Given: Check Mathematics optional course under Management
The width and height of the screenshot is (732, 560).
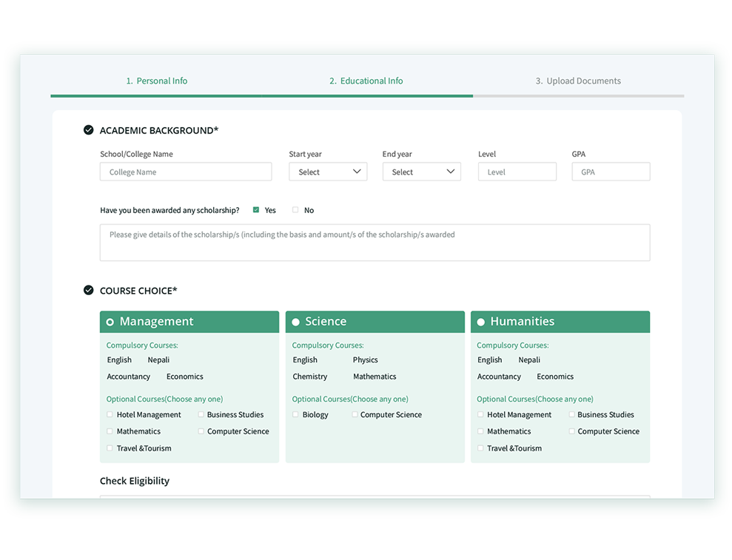Looking at the screenshot, I should tap(110, 431).
